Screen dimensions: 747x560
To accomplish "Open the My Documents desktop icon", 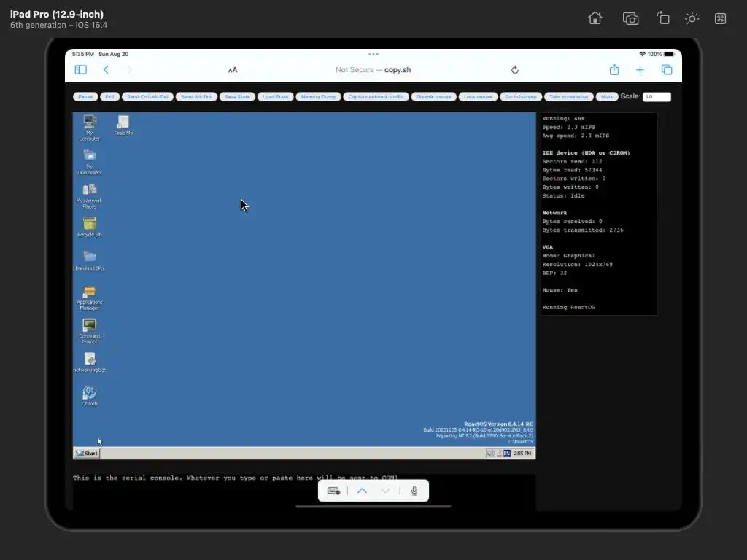I will pyautogui.click(x=90, y=162).
